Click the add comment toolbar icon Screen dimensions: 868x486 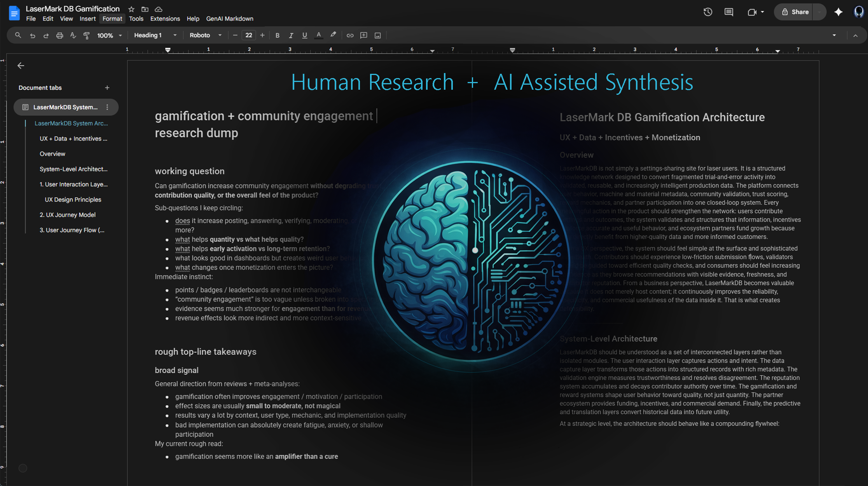[x=363, y=35]
